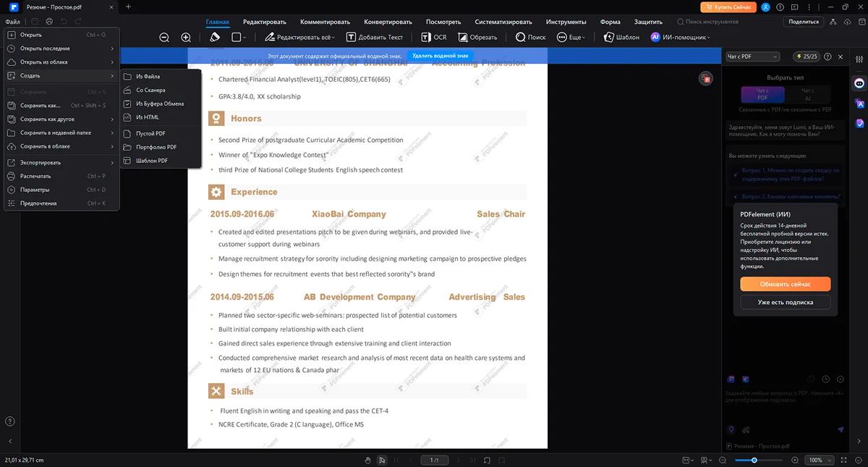This screenshot has width=868, height=467.
Task: Click the paperclip attach icon in the chat
Action: (746, 429)
